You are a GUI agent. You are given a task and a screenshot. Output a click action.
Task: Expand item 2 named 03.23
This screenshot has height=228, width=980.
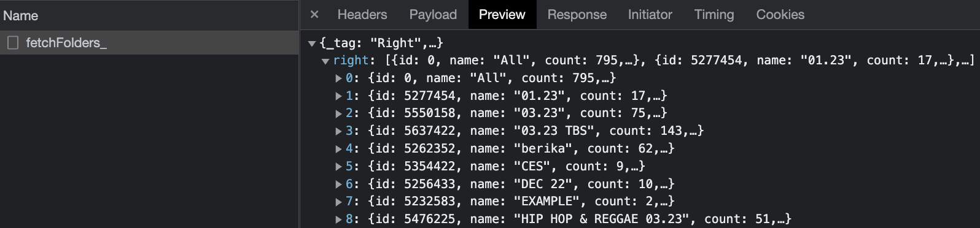[x=338, y=113]
